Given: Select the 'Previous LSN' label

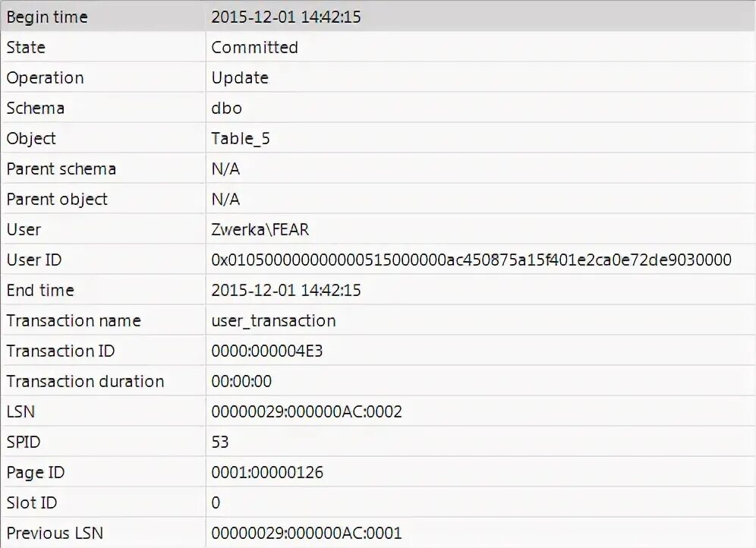Looking at the screenshot, I should click(55, 533).
